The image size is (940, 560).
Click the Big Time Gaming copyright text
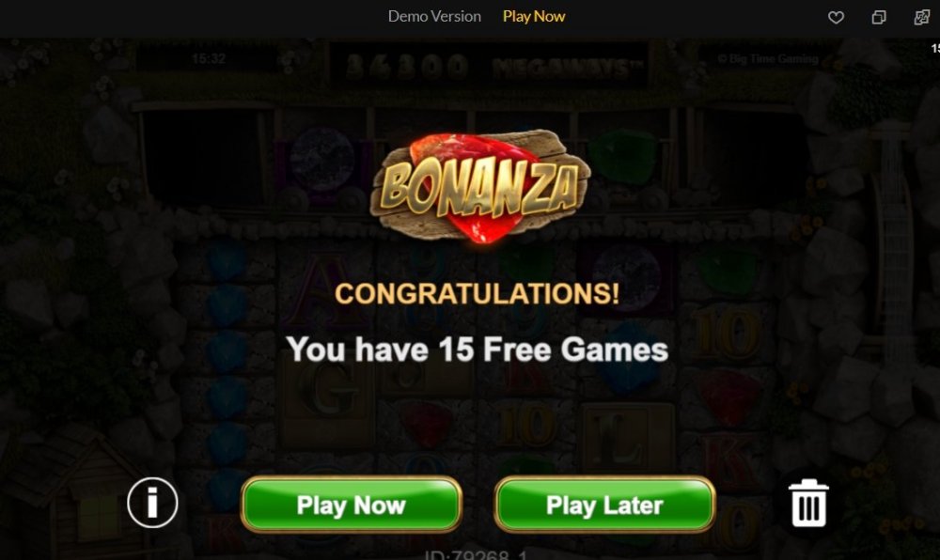[x=768, y=58]
